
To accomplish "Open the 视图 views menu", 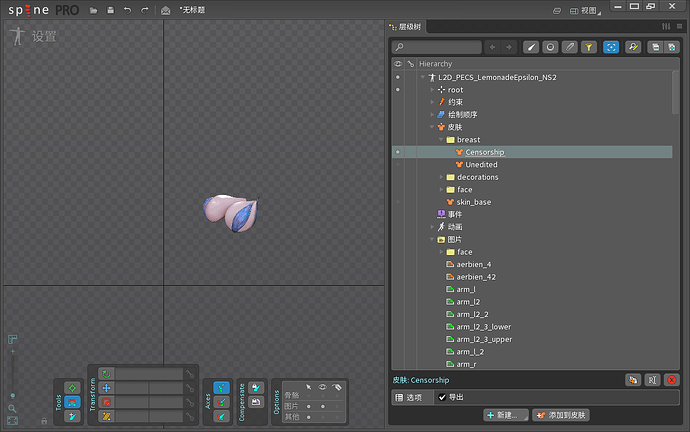I will tap(585, 11).
